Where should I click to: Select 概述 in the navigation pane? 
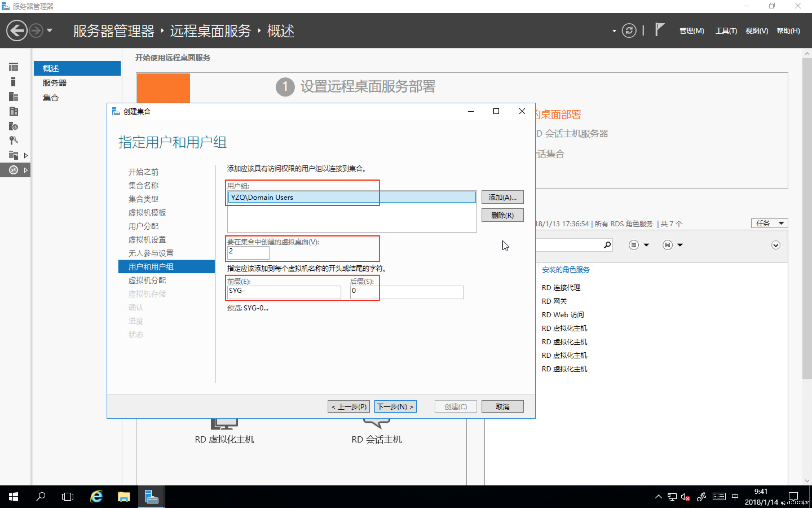77,68
